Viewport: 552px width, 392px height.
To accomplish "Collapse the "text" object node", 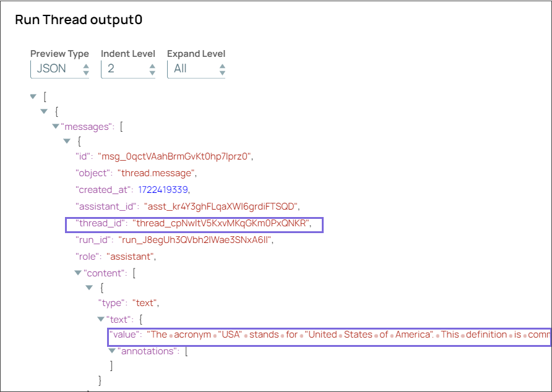I will point(101,319).
